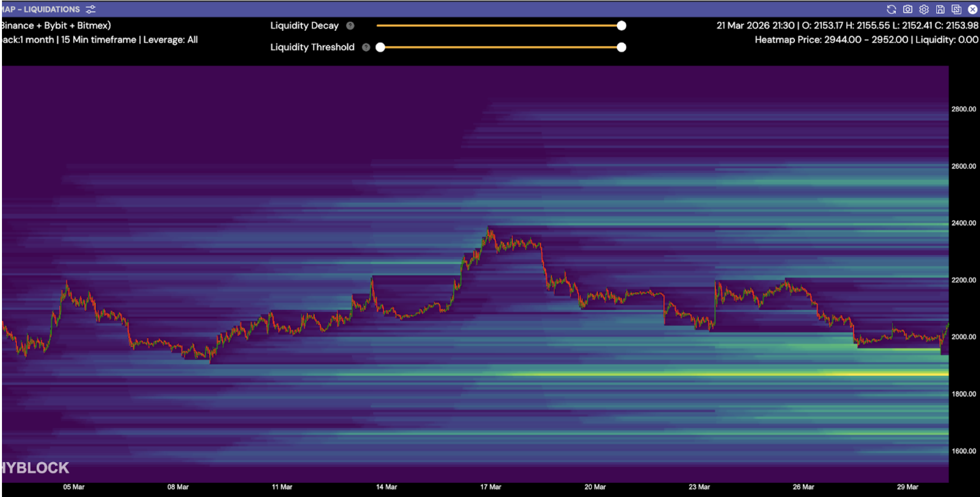Click the OHLC readout for 21 Mar 2026
Image resolution: width=980 pixels, height=497 pixels.
pyautogui.click(x=847, y=25)
